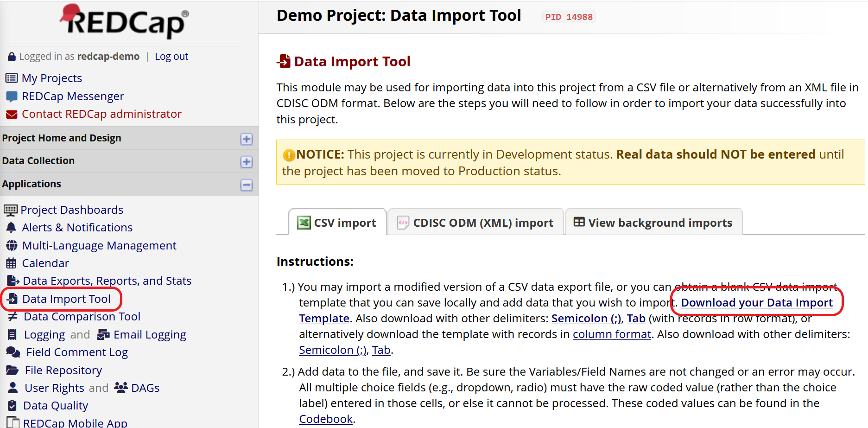868x428 pixels.
Task: Click the Project Dashboards monitor icon
Action: point(11,210)
